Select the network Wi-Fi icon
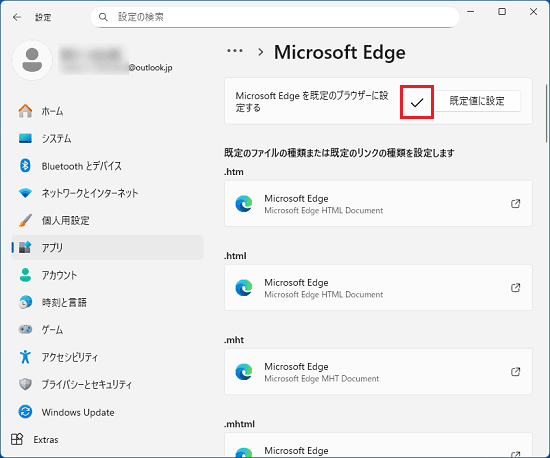 (x=25, y=193)
